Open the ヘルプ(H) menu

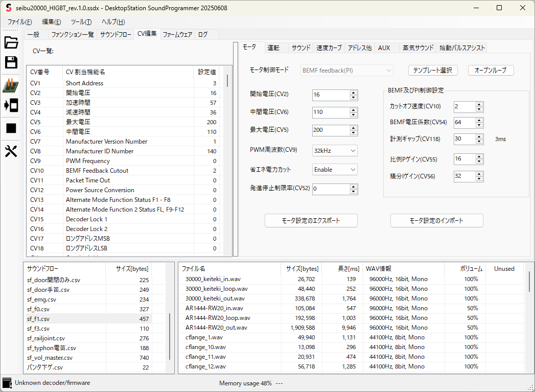(x=113, y=22)
